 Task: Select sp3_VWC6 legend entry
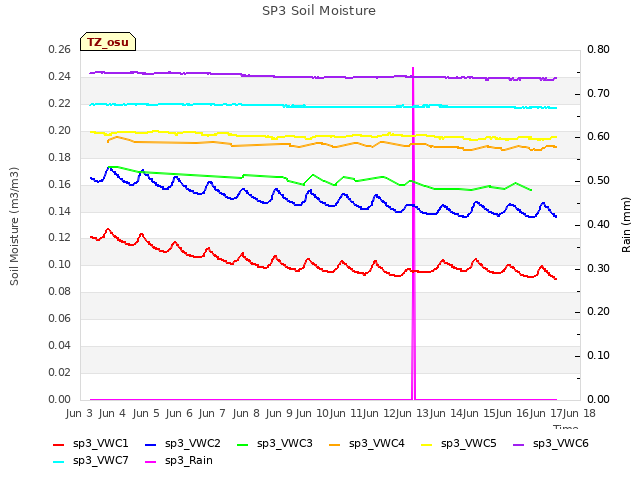coord(551,444)
